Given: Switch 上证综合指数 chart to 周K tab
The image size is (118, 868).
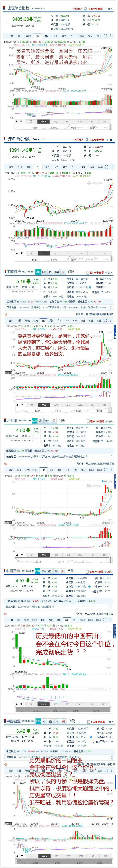Looking at the screenshot, I should 46,36.
